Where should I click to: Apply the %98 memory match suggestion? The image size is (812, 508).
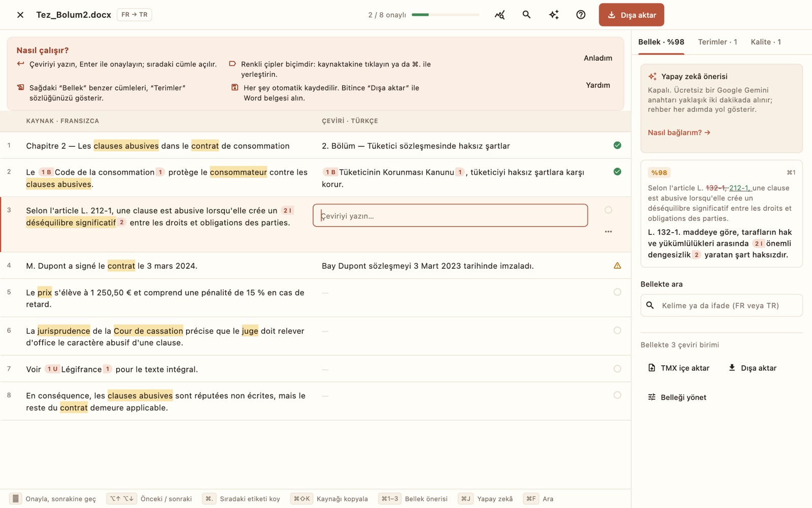(721, 214)
